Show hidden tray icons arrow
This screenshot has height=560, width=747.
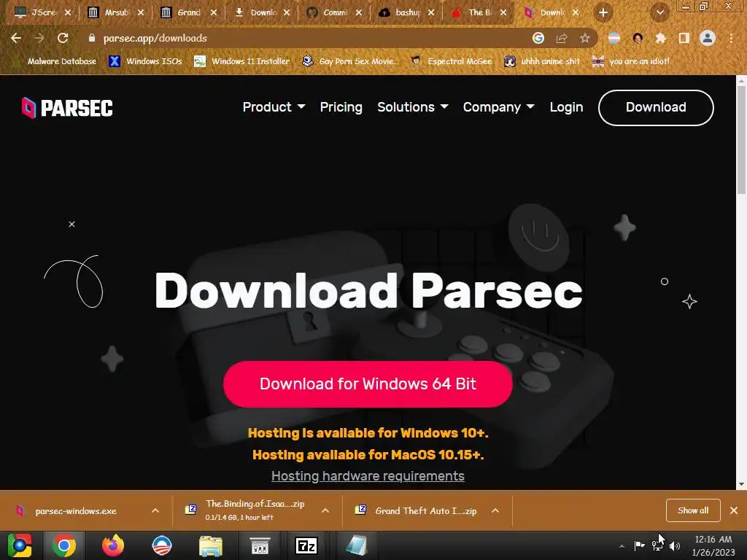click(622, 545)
